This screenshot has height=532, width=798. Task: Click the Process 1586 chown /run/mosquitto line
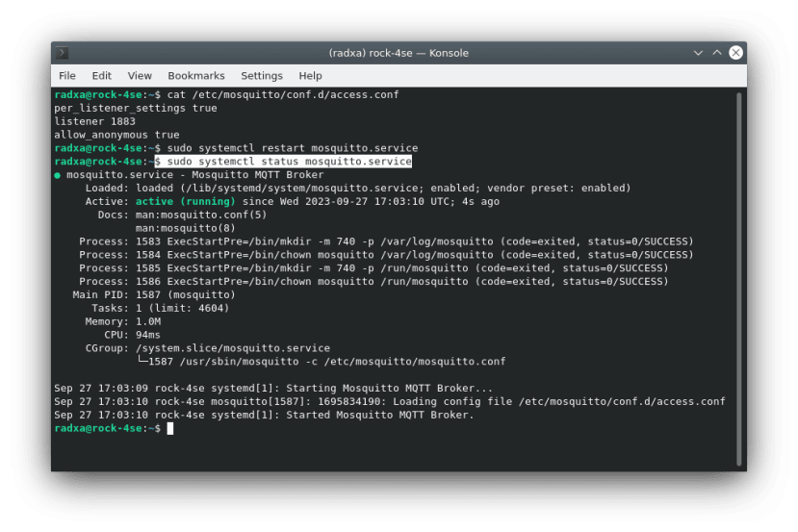(373, 281)
